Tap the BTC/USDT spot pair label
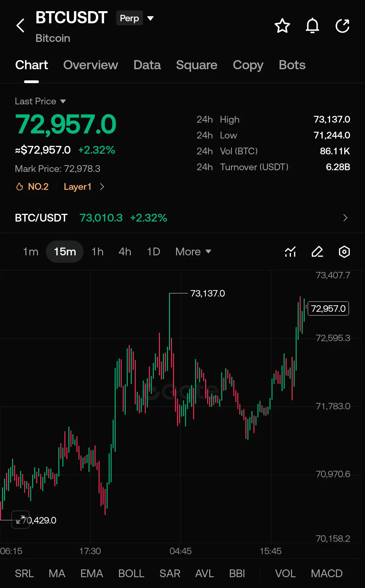This screenshot has width=365, height=588. [x=41, y=218]
